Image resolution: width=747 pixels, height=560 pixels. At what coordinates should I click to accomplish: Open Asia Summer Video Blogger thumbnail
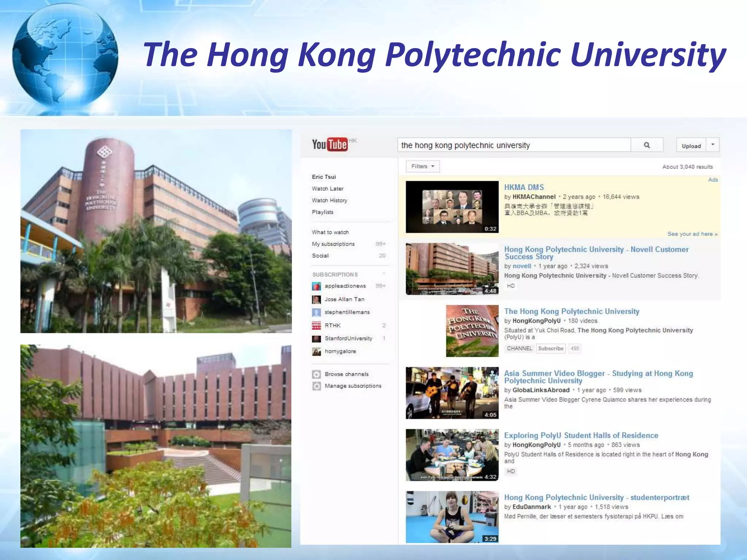click(x=452, y=393)
